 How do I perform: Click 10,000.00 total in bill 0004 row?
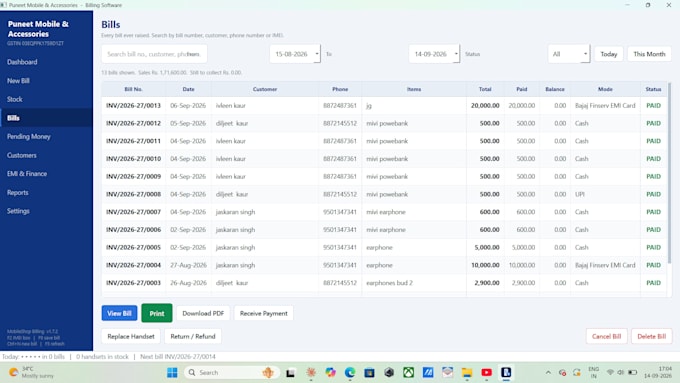(485, 265)
